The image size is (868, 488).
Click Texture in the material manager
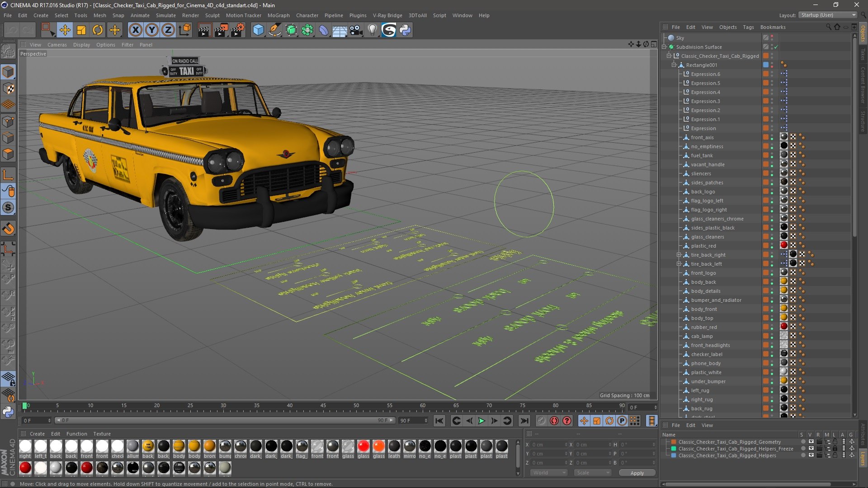click(102, 434)
